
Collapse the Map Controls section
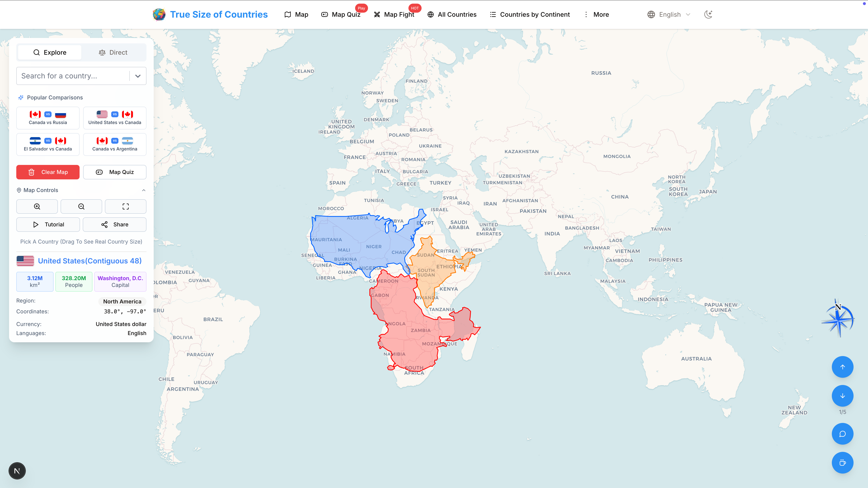point(144,190)
